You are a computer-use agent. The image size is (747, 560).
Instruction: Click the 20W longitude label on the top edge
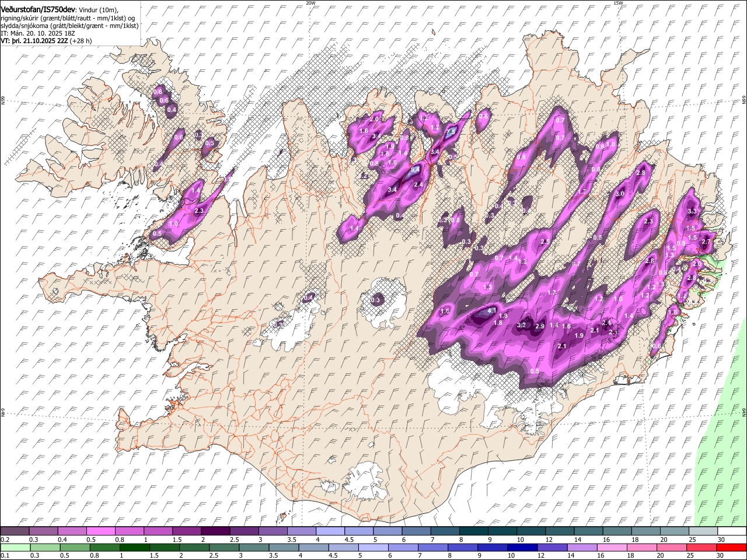tap(310, 3)
